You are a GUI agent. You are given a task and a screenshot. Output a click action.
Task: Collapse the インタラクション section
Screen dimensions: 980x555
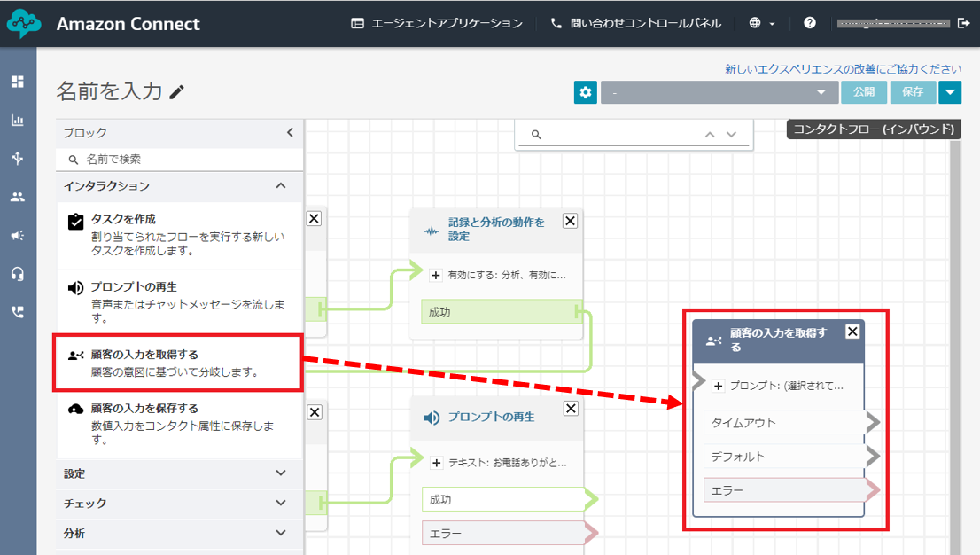pos(281,186)
